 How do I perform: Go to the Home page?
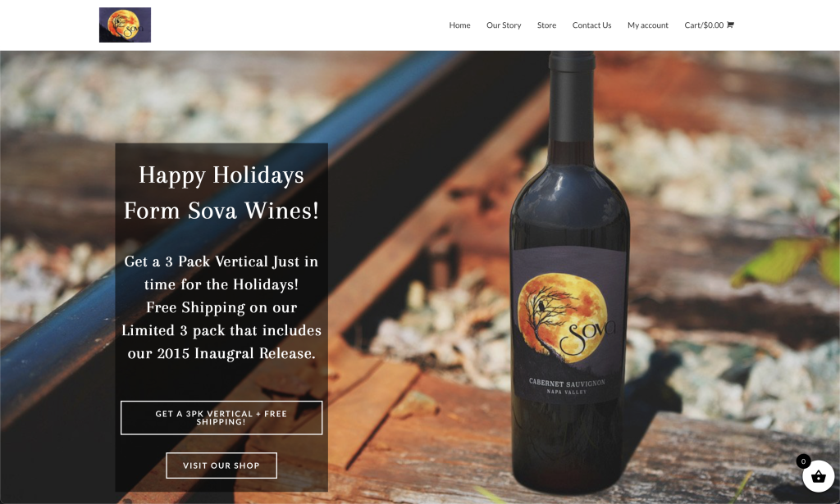459,25
